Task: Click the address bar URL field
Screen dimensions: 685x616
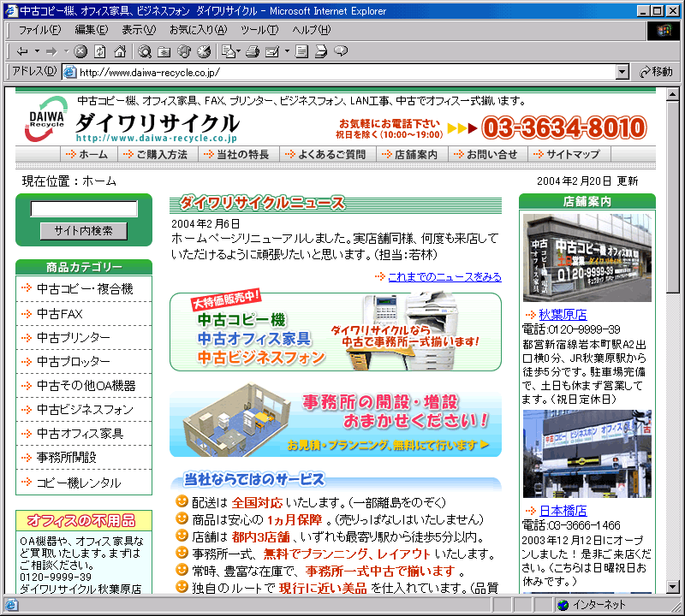Action: [347, 72]
